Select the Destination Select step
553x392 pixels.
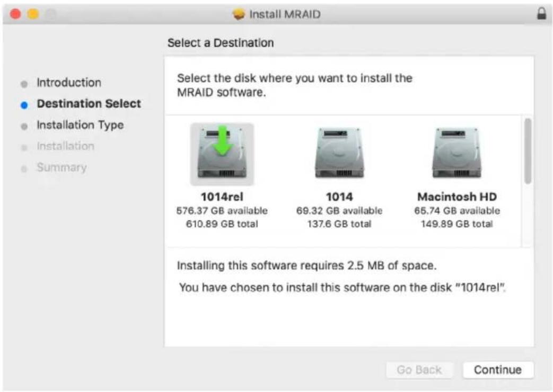(x=89, y=104)
